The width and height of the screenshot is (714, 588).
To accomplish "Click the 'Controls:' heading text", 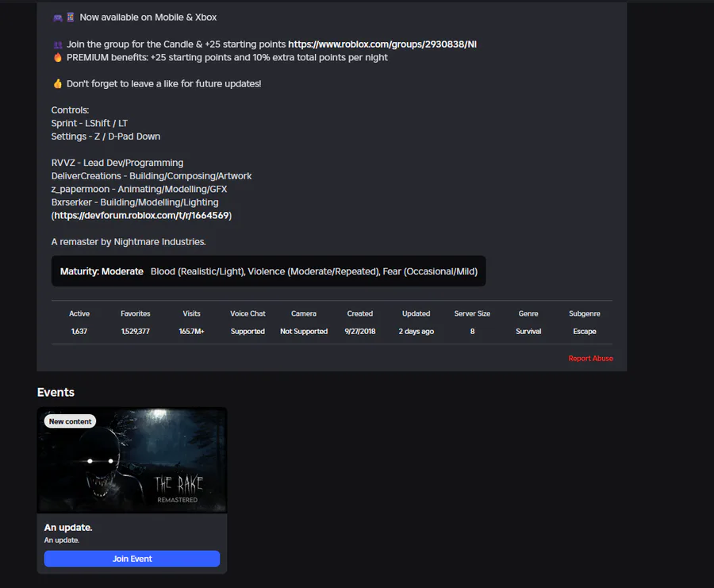I will tap(70, 110).
